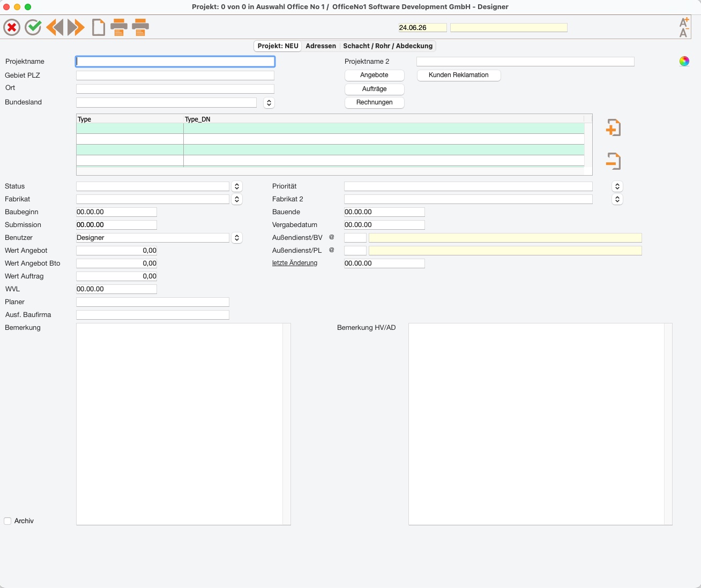Open Schacht / Rohr / Abdeckung tab

388,46
